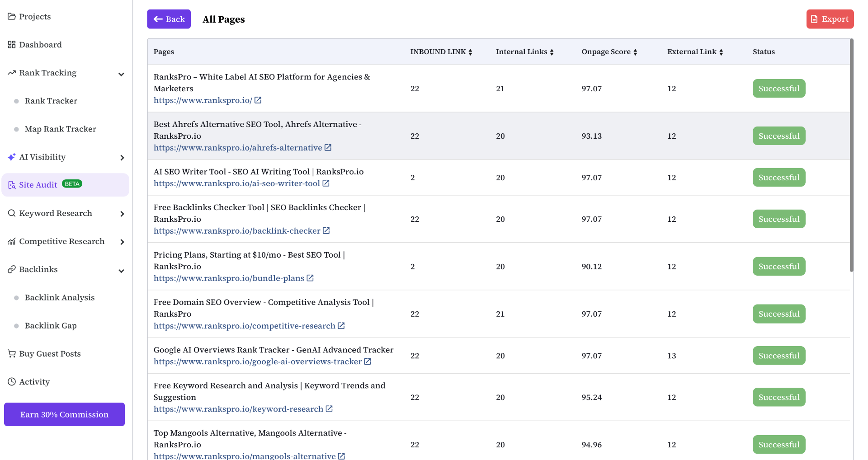Click the Pages column header

164,52
